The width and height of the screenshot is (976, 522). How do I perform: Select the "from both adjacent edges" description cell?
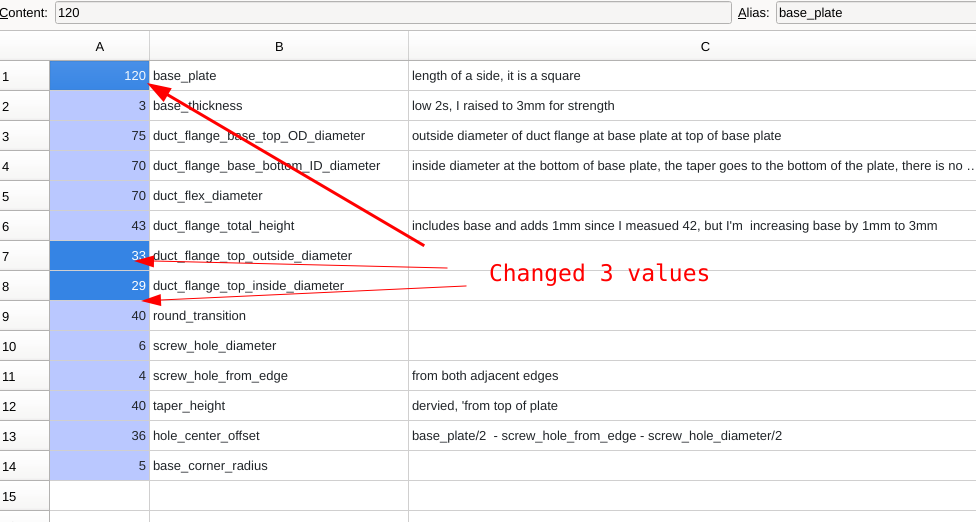(x=692, y=376)
